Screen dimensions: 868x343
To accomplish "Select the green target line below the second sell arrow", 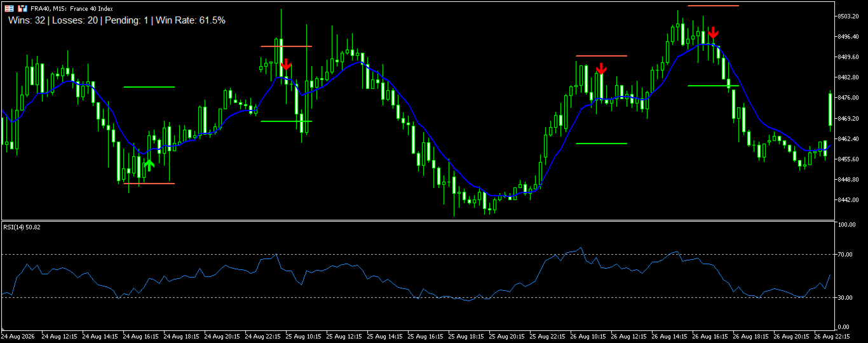I will click(x=601, y=144).
